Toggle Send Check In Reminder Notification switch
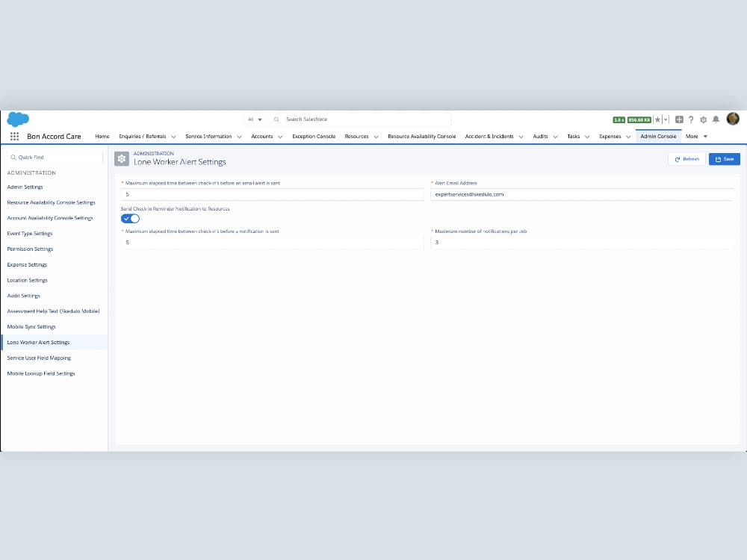The image size is (747, 560). click(130, 219)
